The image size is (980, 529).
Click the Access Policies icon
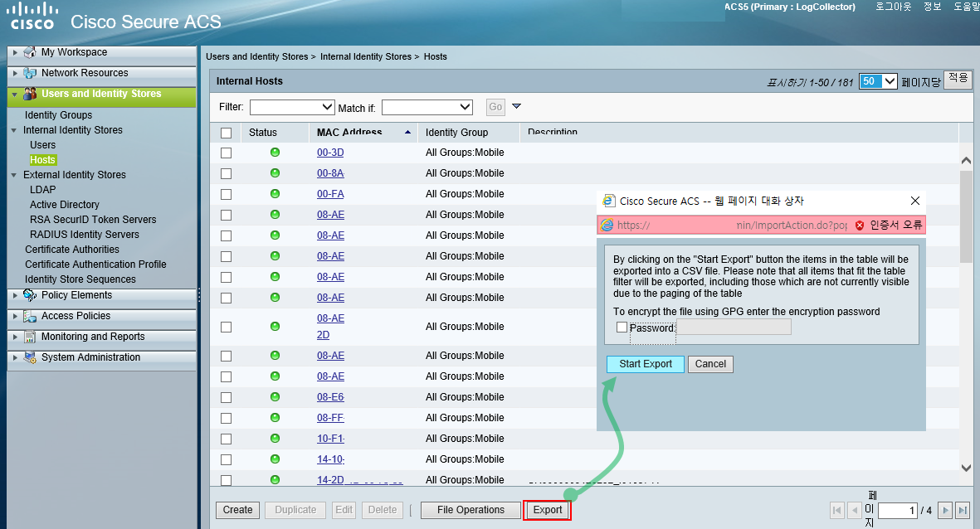(x=29, y=316)
